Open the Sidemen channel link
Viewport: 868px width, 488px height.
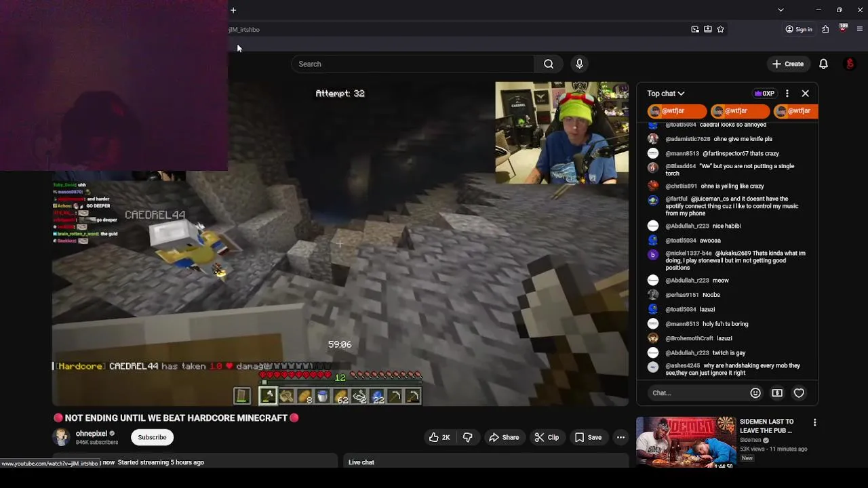coord(751,440)
